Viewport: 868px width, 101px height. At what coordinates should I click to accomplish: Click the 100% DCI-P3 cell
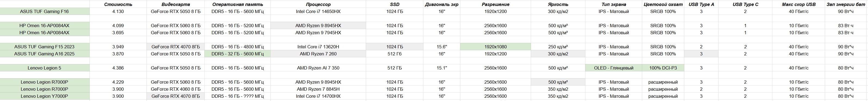point(663,68)
